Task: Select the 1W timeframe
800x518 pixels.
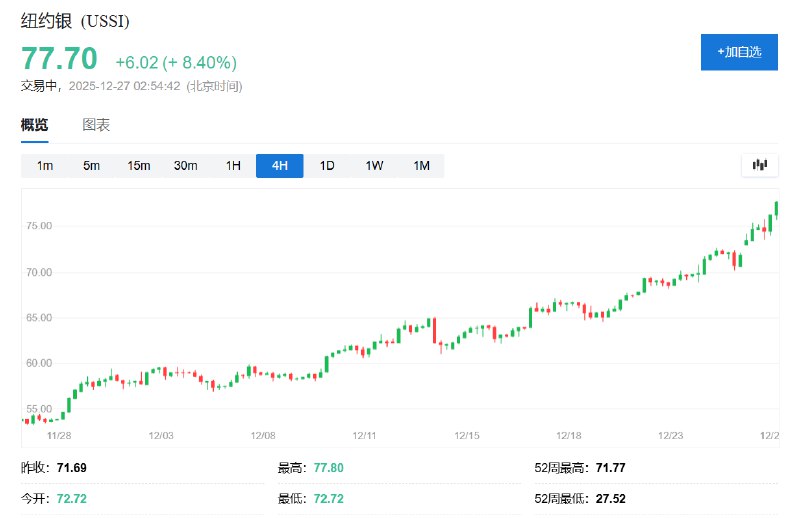Action: click(x=374, y=166)
